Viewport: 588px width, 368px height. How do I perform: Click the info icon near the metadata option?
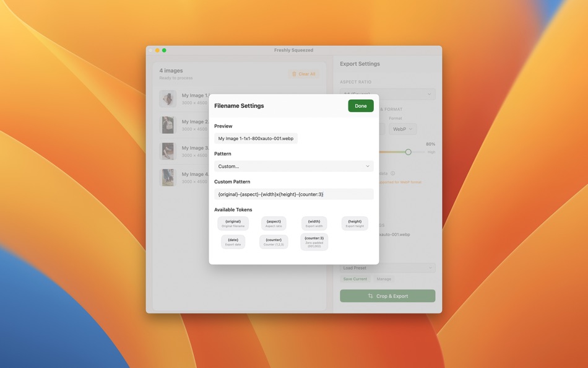pyautogui.click(x=394, y=172)
